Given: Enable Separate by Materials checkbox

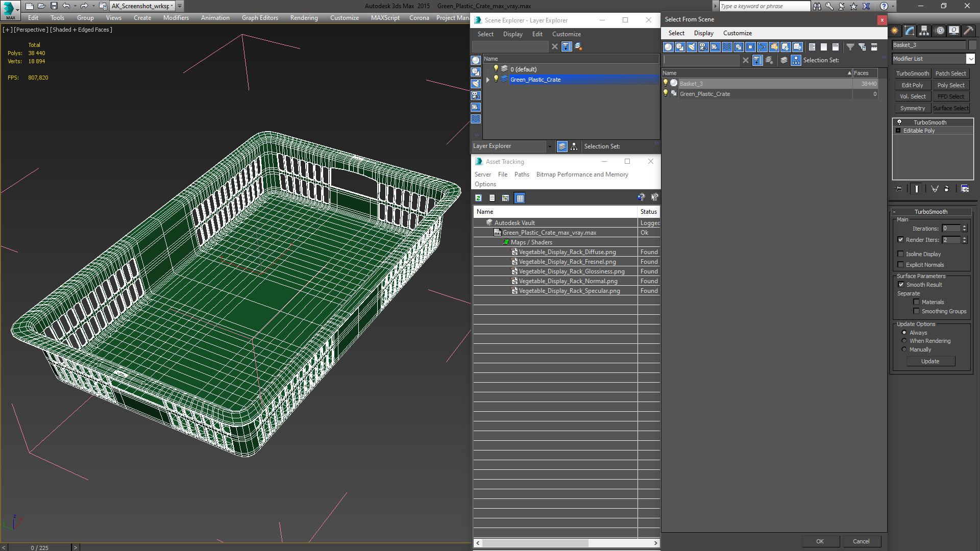Looking at the screenshot, I should pyautogui.click(x=917, y=302).
